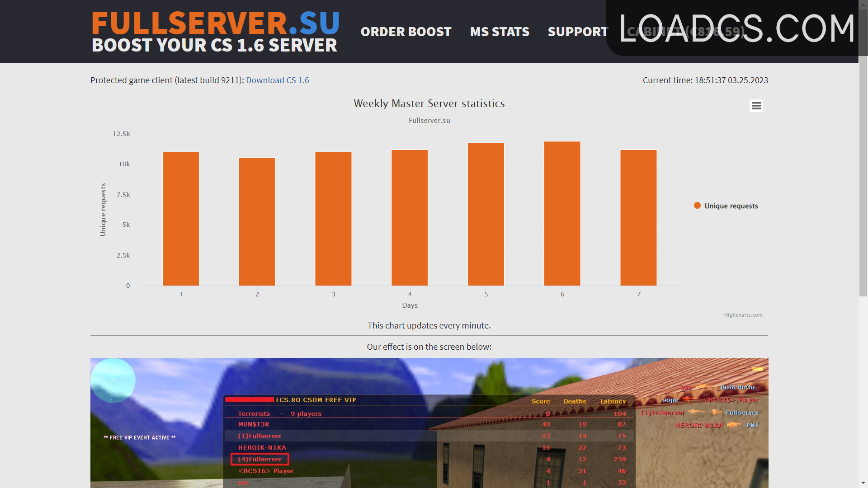
Task: Go to MS STATS page
Action: click(x=500, y=32)
